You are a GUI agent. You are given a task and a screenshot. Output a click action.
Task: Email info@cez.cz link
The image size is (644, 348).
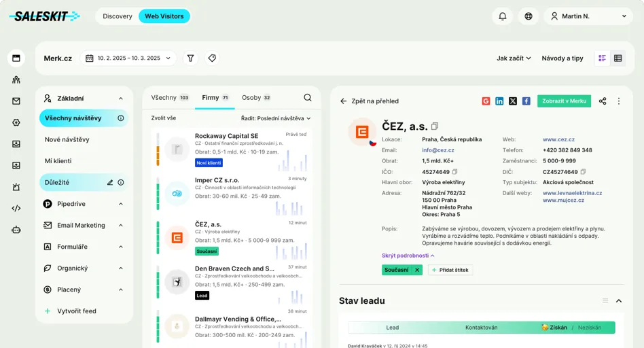coord(437,150)
